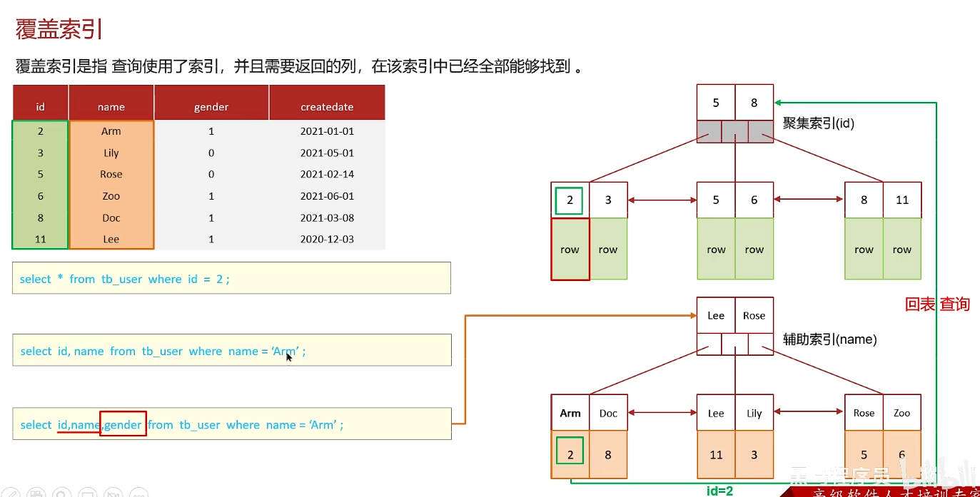Click the date 2021-03-08

tap(327, 217)
